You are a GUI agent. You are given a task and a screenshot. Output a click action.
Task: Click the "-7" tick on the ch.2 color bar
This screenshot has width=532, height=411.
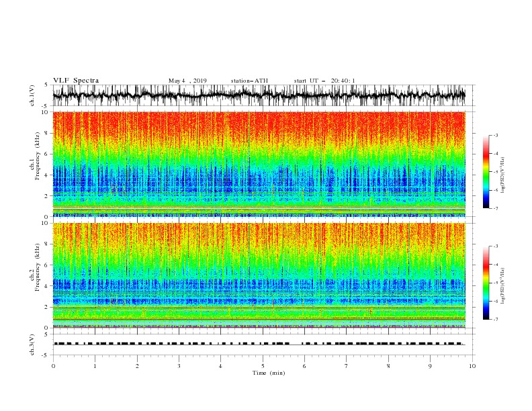[496, 320]
